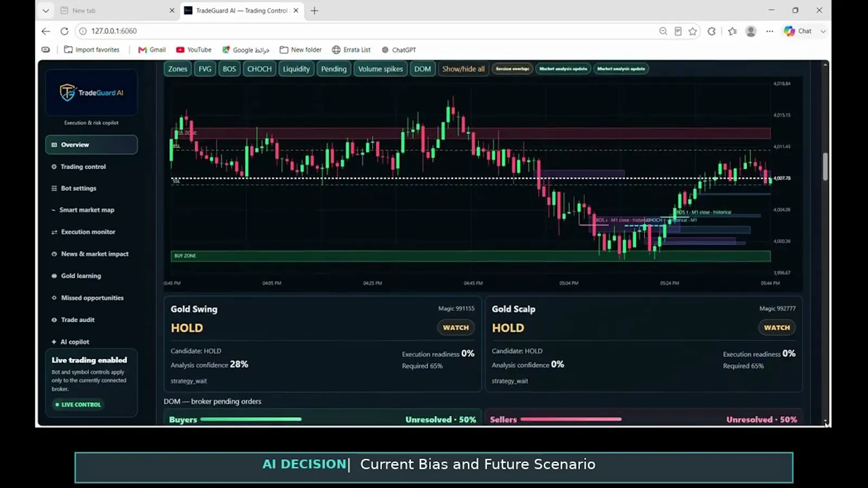
Task: Open the Errata List bookmark
Action: pos(351,49)
